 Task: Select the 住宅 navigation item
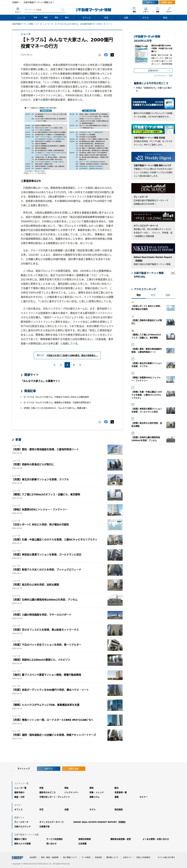pos(106,18)
